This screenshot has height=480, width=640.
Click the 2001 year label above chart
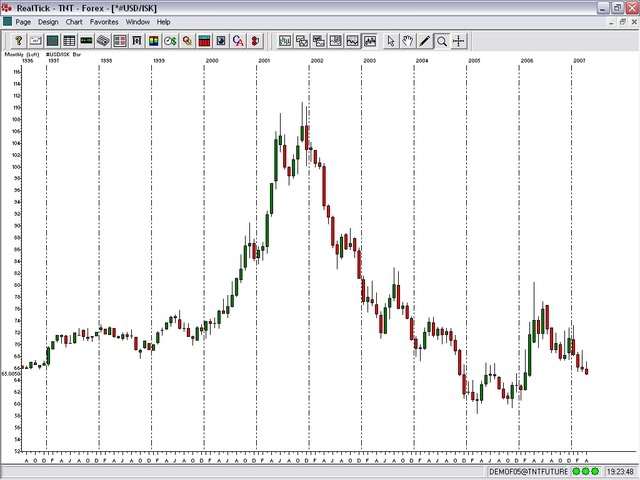click(x=264, y=61)
